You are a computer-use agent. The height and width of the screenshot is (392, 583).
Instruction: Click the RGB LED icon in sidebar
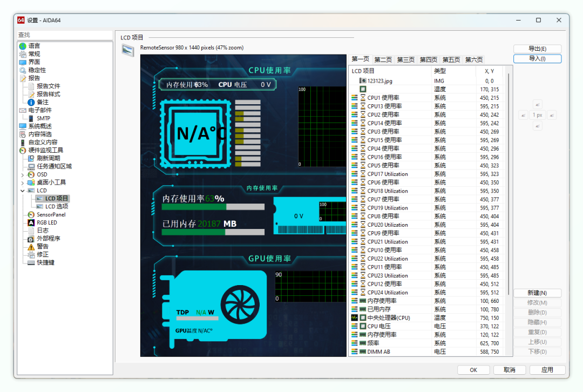[31, 222]
